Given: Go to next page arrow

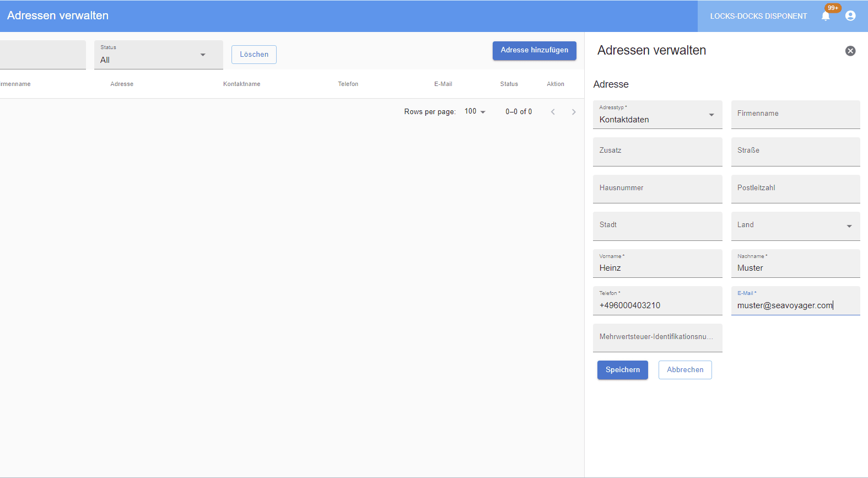Looking at the screenshot, I should coord(574,112).
